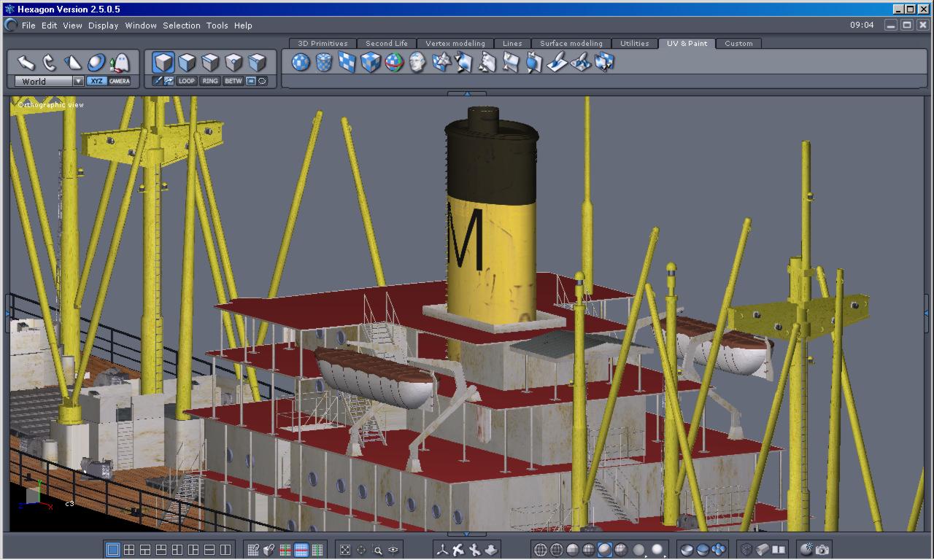Image resolution: width=934 pixels, height=560 pixels.
Task: Click the fit-to-view frame icon
Action: (x=345, y=550)
